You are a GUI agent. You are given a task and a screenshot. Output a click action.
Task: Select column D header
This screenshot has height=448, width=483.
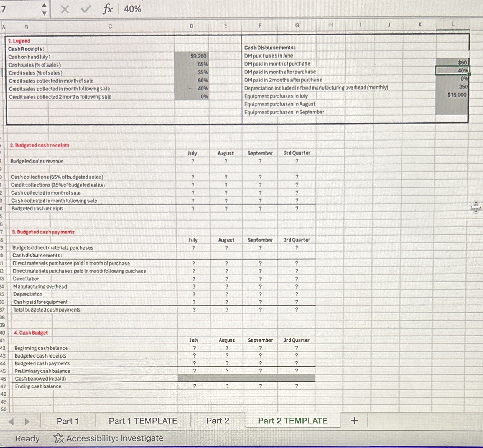pos(191,26)
